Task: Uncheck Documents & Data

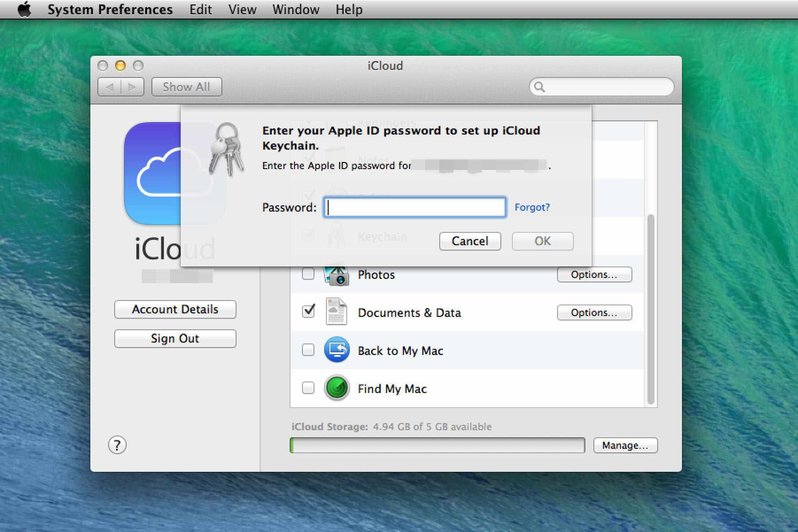Action: pos(308,311)
